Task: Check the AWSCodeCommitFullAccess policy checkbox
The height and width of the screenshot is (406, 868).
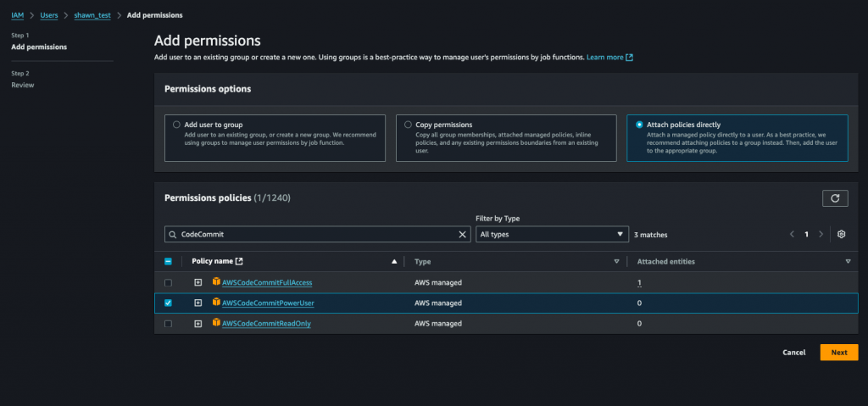Action: (168, 282)
